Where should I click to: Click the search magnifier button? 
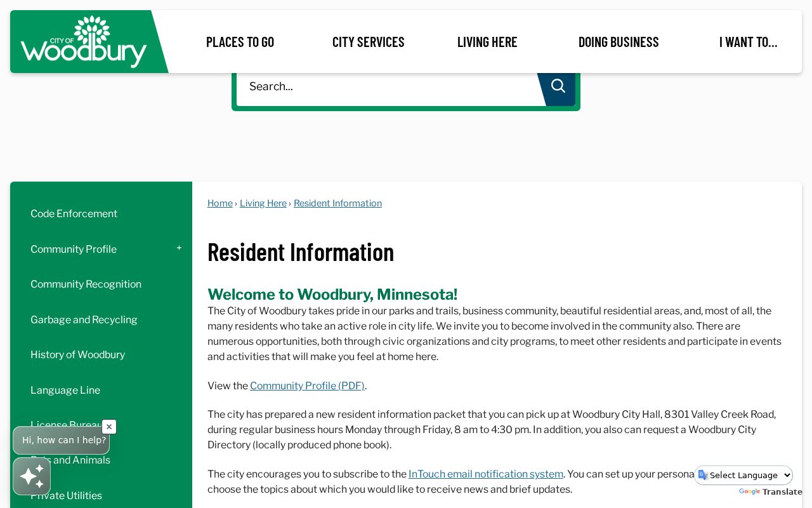click(558, 86)
